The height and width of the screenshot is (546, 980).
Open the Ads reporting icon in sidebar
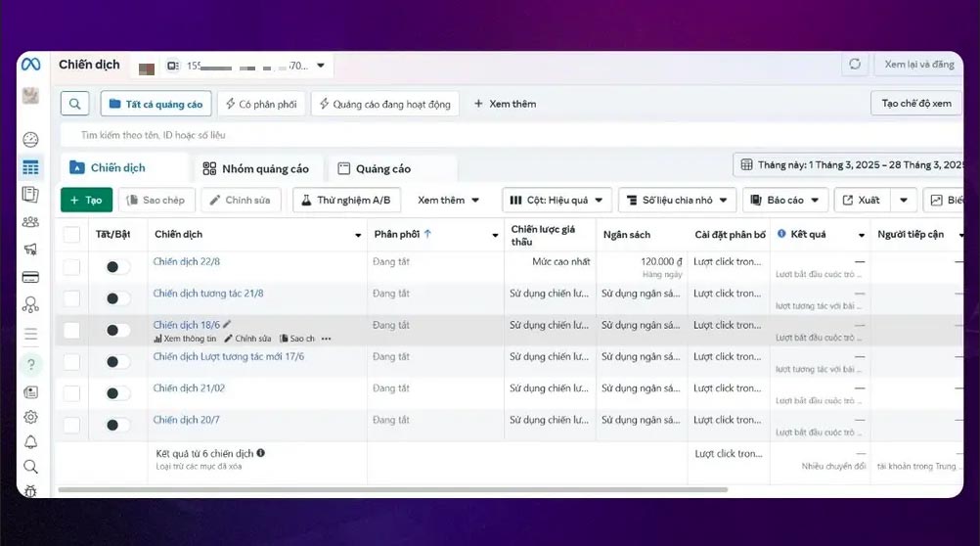coord(30,195)
